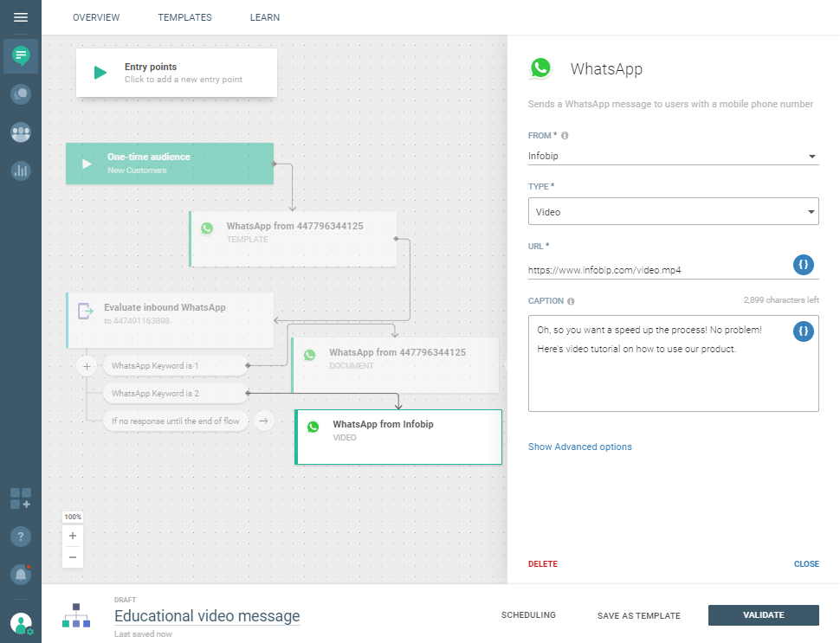Open the analytics bar chart icon
Image resolution: width=840 pixels, height=643 pixels.
[21, 170]
